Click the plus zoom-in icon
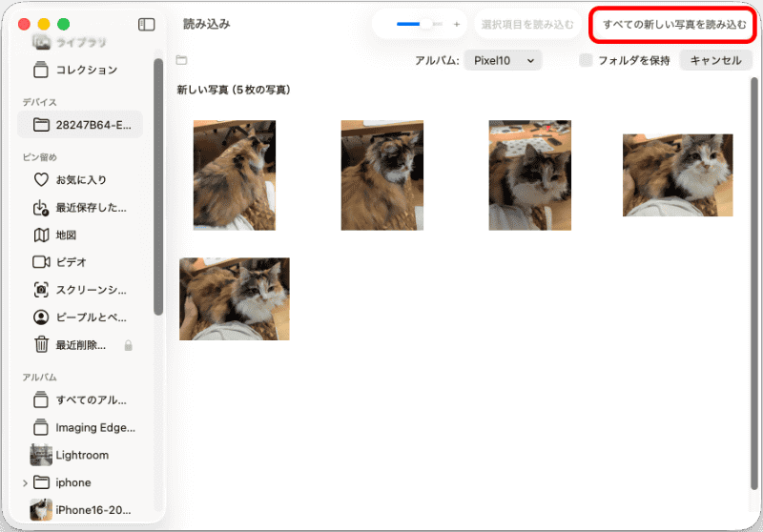 (x=457, y=25)
